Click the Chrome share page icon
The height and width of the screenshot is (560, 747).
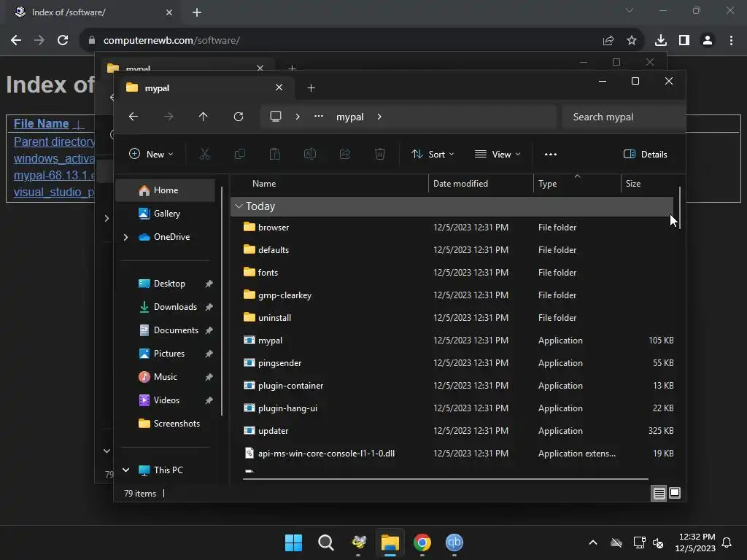coord(608,41)
